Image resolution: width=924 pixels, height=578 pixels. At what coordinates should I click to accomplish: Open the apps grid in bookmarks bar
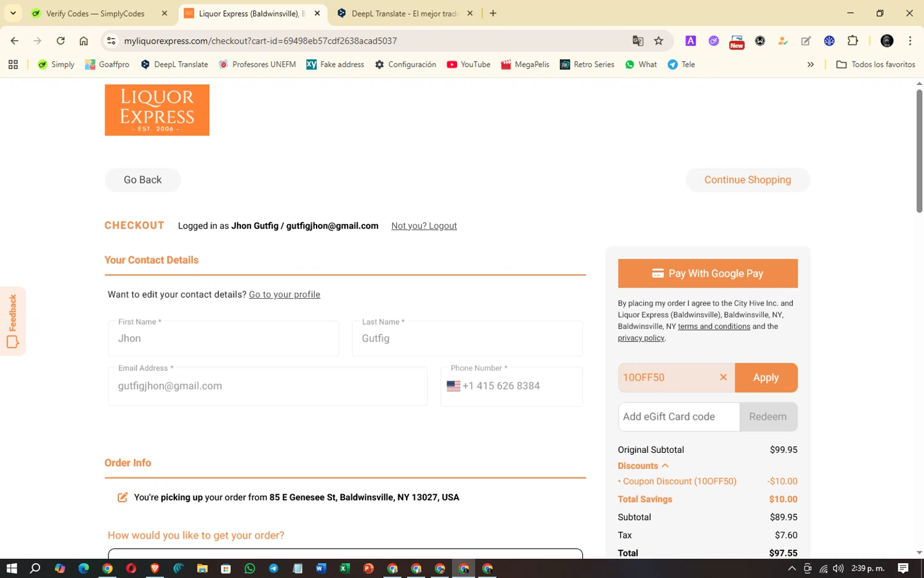(13, 64)
